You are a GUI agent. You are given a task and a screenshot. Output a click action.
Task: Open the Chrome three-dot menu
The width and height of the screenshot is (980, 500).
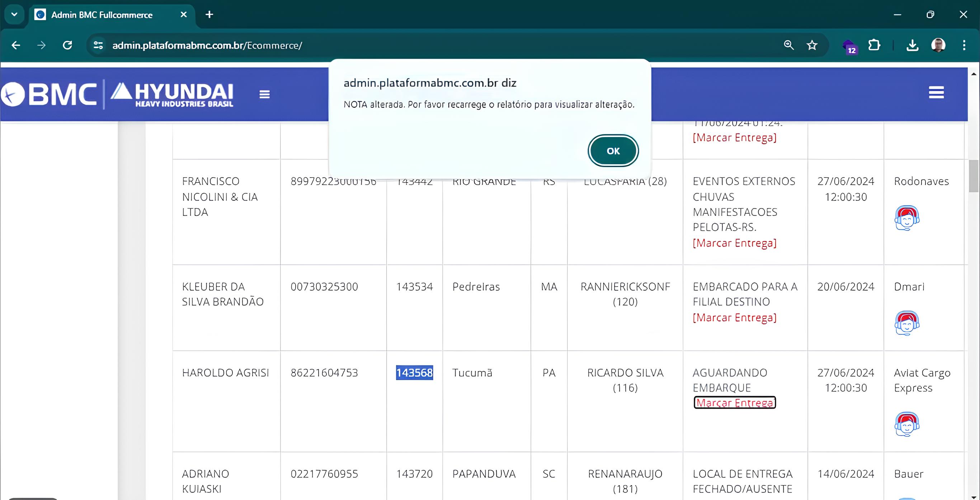964,45
